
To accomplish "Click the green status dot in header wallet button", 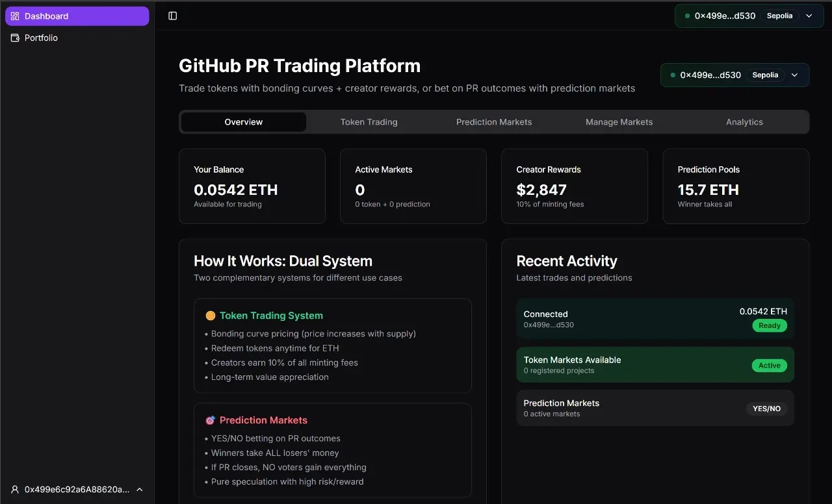I will (x=673, y=75).
